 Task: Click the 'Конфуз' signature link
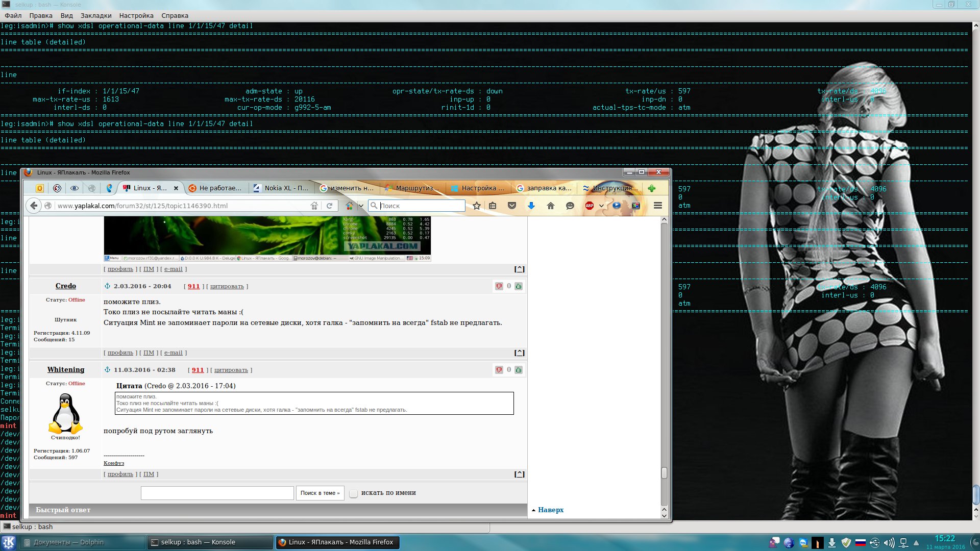click(114, 463)
